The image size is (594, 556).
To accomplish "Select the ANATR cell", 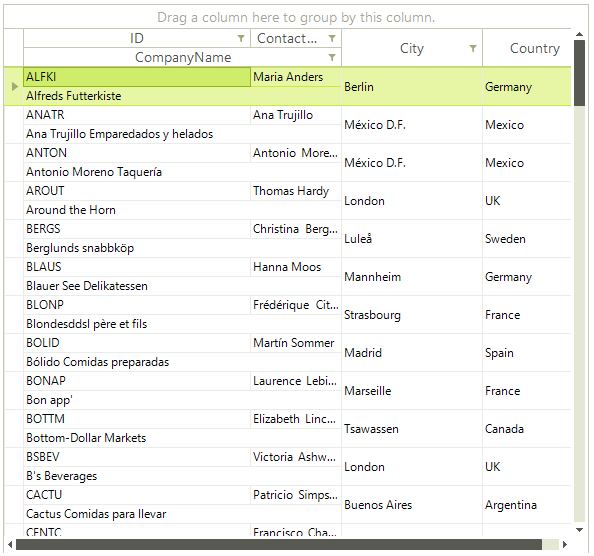I will (137, 115).
